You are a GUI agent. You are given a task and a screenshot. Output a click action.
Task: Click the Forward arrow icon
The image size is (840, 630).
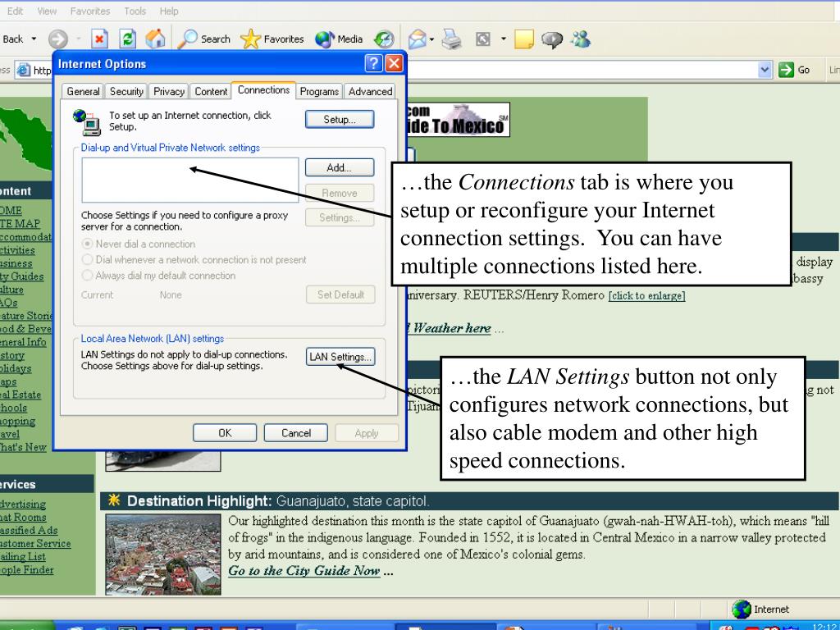pyautogui.click(x=58, y=39)
